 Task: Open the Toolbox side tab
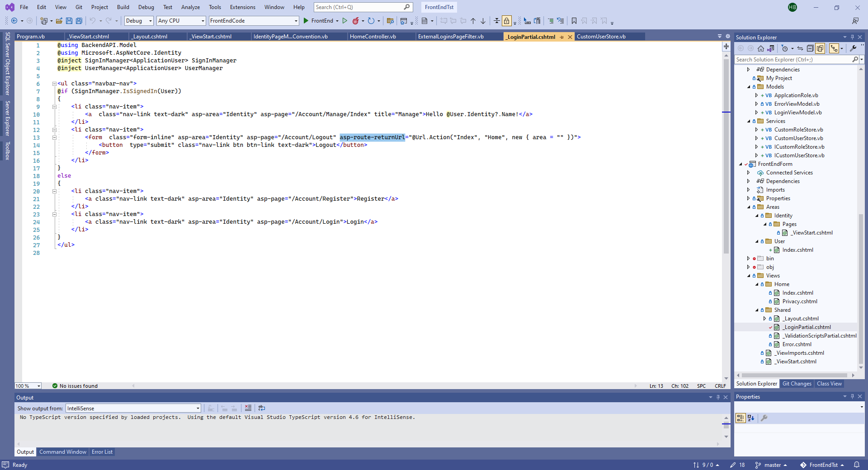[x=7, y=151]
